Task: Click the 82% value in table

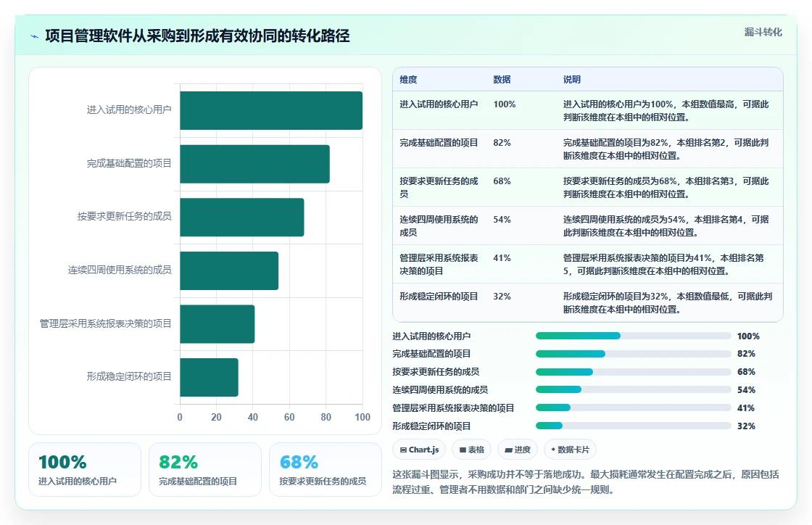Action: (x=502, y=143)
